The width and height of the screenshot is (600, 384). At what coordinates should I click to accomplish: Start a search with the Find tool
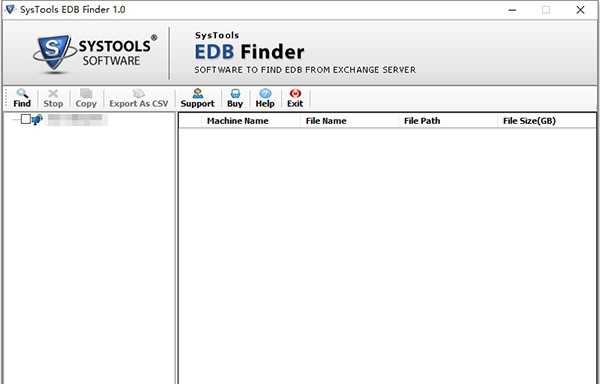tap(22, 98)
